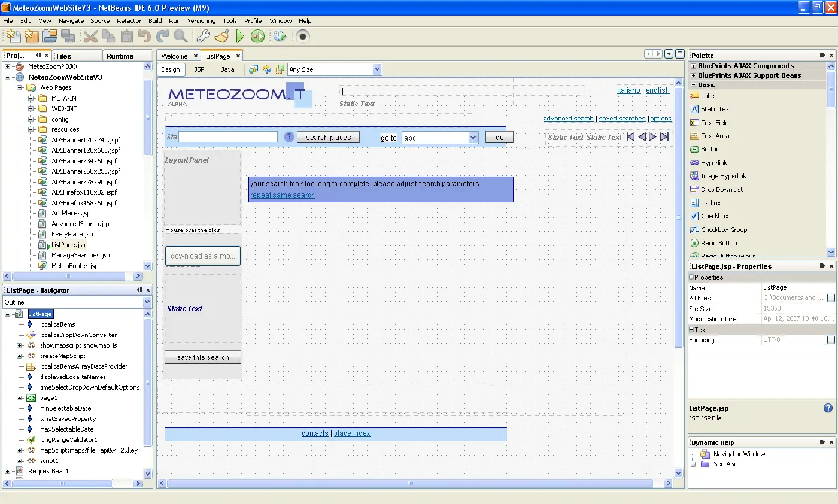The height and width of the screenshot is (504, 838).
Task: Collapse the Basic palette category
Action: pyautogui.click(x=693, y=85)
